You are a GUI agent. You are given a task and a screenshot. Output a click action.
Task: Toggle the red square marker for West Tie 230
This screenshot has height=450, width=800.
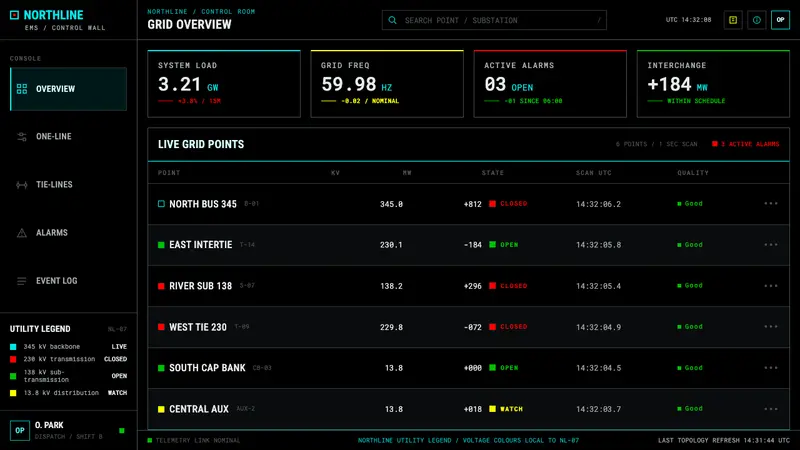pyautogui.click(x=161, y=327)
